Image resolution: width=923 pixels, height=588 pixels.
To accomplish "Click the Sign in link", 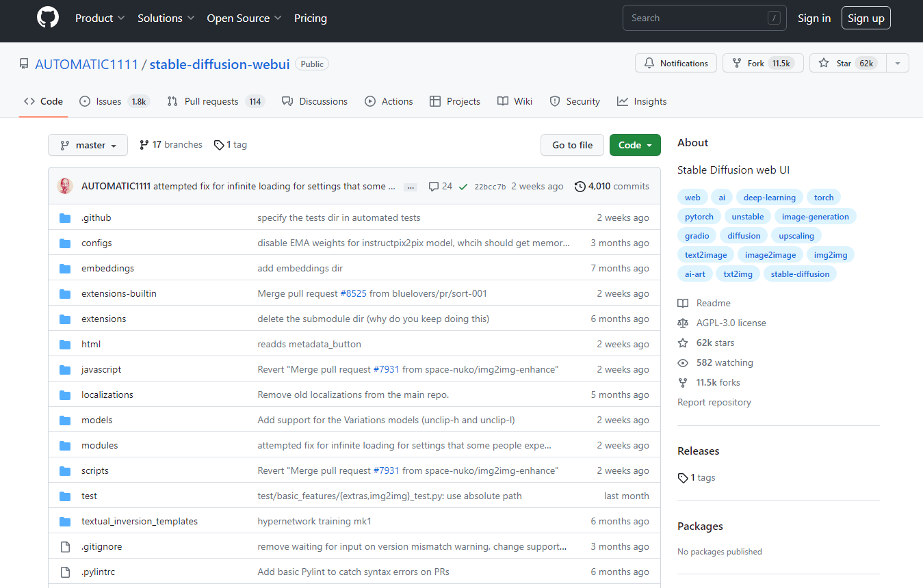I will tap(814, 18).
